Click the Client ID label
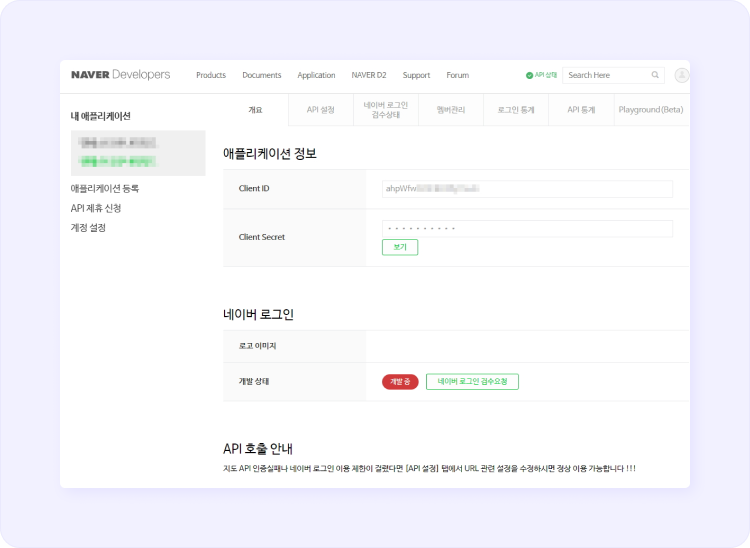The width and height of the screenshot is (750, 548). (x=254, y=188)
